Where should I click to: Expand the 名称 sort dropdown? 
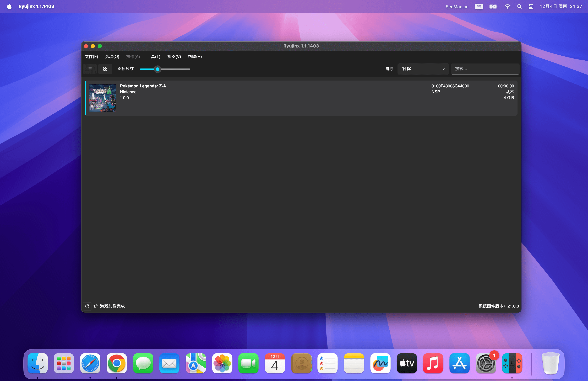(x=423, y=69)
